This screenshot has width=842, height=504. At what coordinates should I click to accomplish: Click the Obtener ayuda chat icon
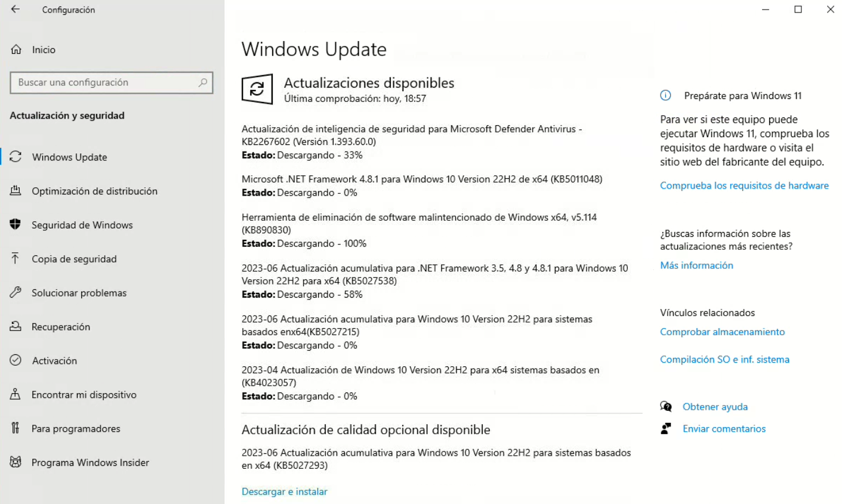click(x=666, y=407)
